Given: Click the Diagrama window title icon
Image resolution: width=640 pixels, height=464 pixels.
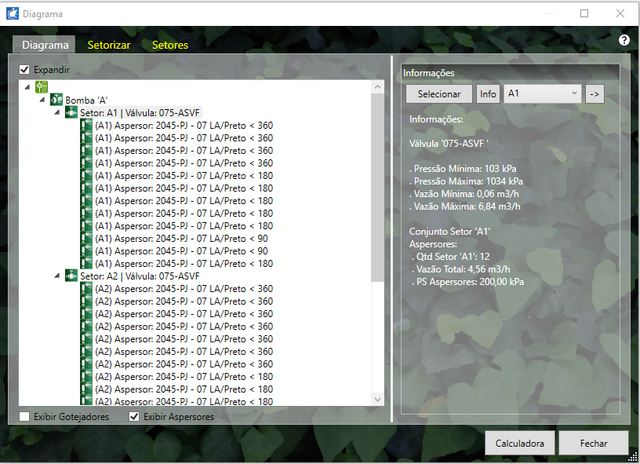Looking at the screenshot, I should tap(11, 13).
